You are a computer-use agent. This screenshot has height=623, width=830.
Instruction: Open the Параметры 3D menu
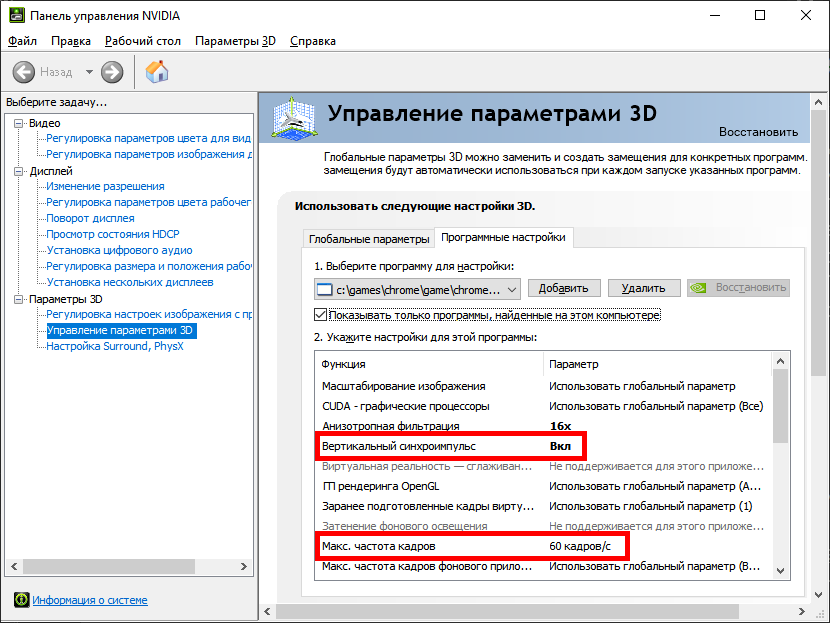235,41
